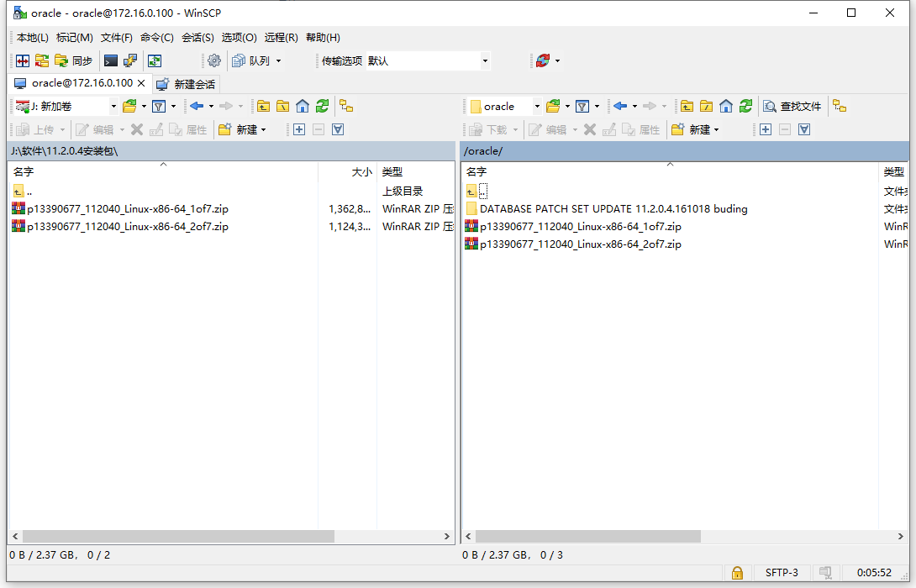
Task: Click the 同步 synchronize button
Action: pos(74,60)
